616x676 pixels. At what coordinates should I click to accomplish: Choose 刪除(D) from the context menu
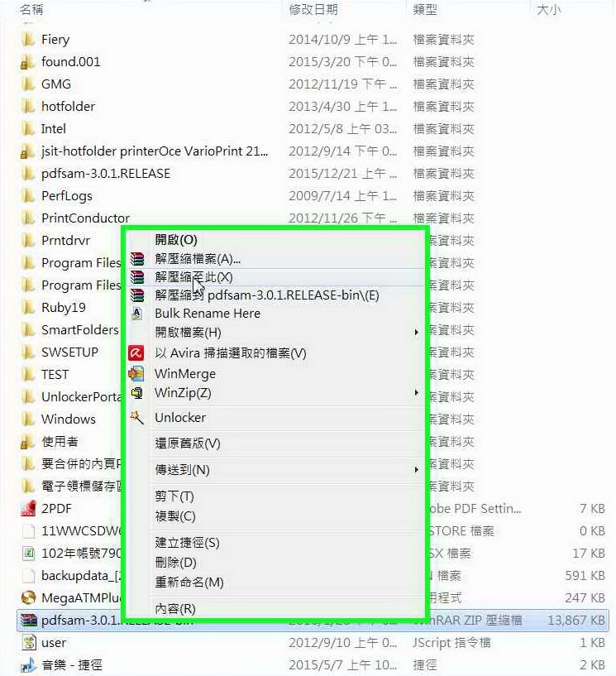click(176, 563)
